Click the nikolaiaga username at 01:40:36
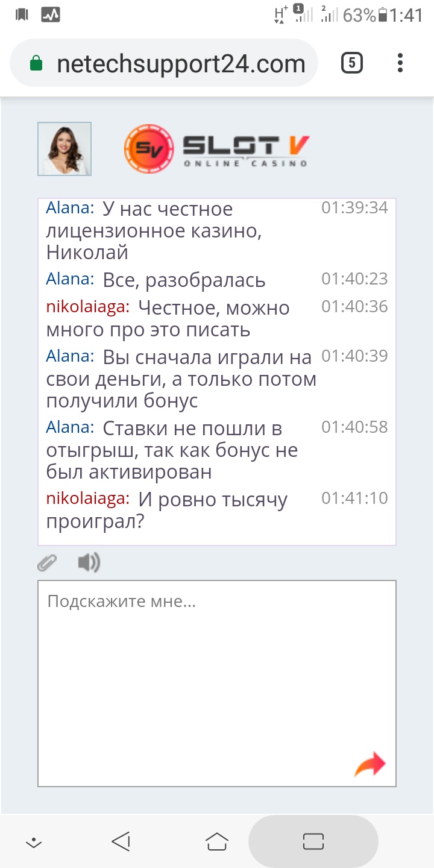 pos(88,307)
